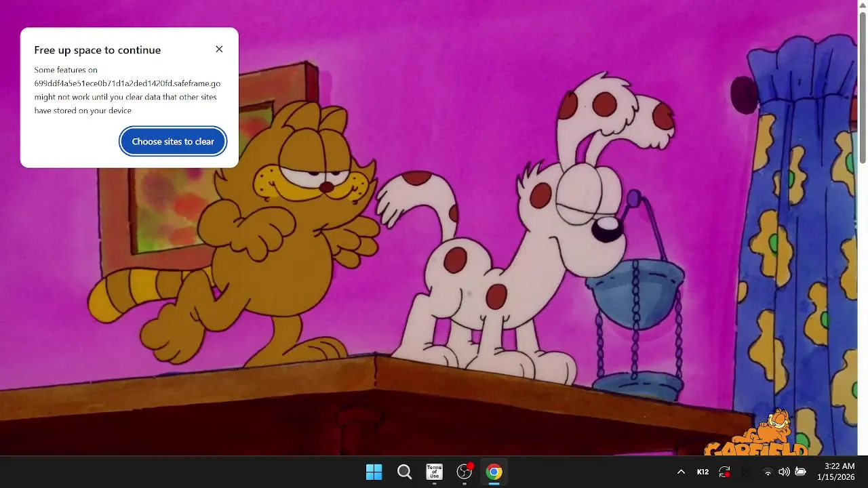Click the K12 tray icon
The image size is (868, 488).
703,472
